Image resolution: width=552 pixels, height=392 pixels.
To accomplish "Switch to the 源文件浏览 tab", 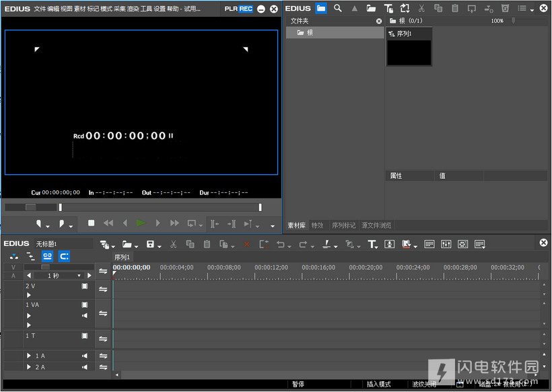I will pyautogui.click(x=376, y=225).
